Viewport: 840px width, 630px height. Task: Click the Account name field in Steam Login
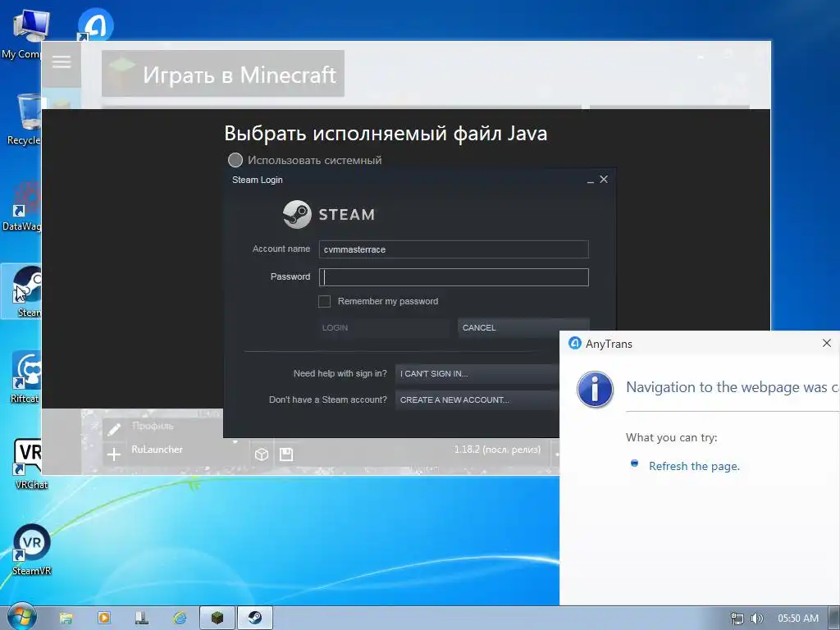[453, 249]
